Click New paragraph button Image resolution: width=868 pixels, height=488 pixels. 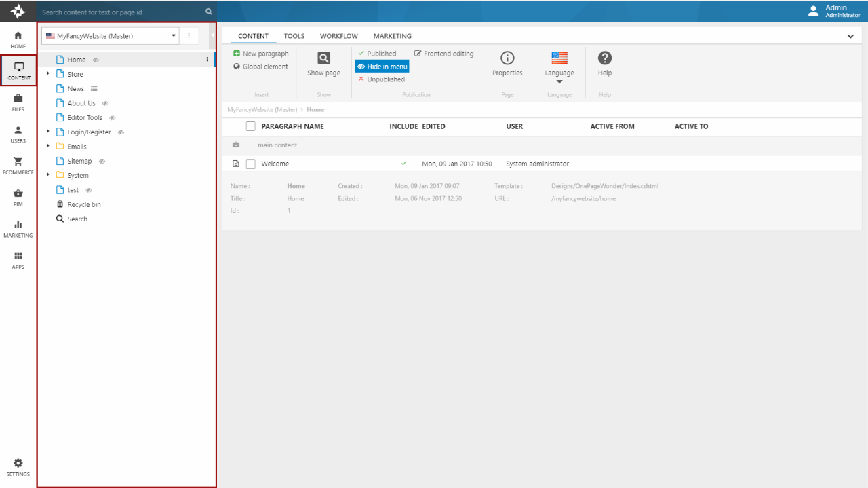[260, 54]
